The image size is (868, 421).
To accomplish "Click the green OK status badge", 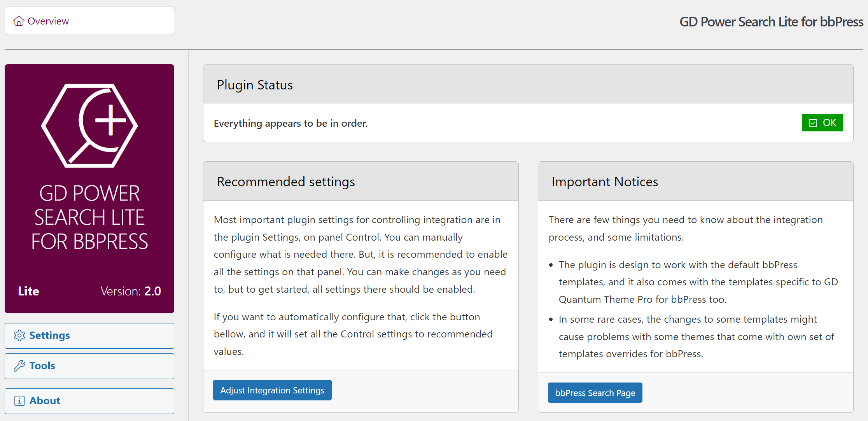I will pyautogui.click(x=822, y=123).
